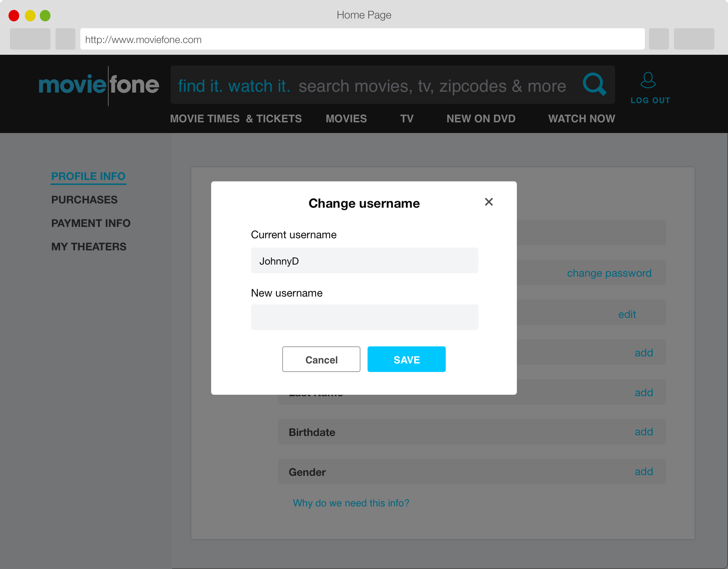Click the user profile icon above Log Out
728x569 pixels.
(x=648, y=80)
